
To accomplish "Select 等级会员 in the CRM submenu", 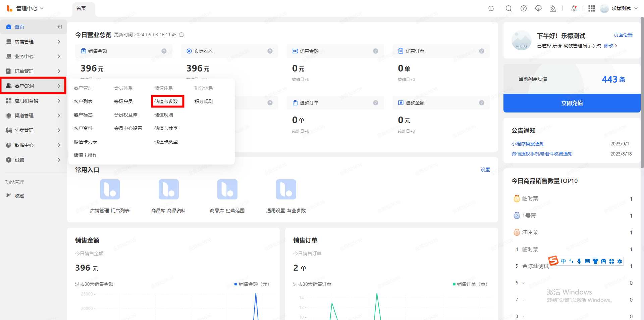I will tap(123, 101).
